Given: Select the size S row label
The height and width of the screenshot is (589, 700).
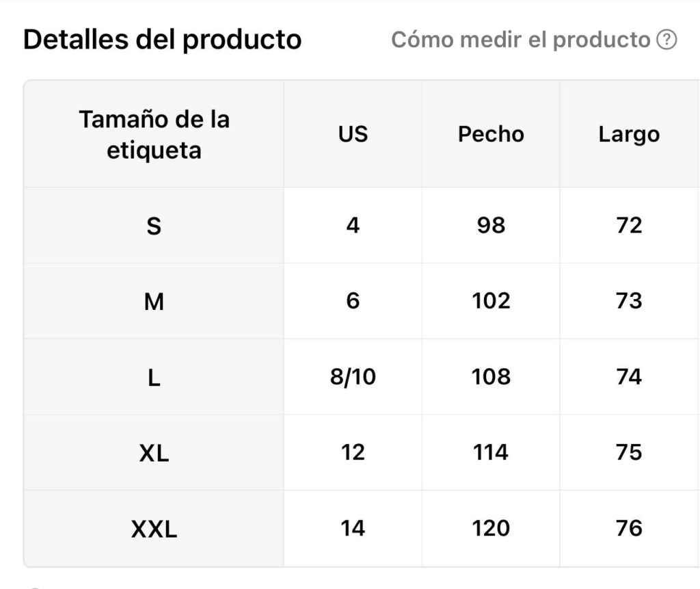Looking at the screenshot, I should click(x=154, y=225).
